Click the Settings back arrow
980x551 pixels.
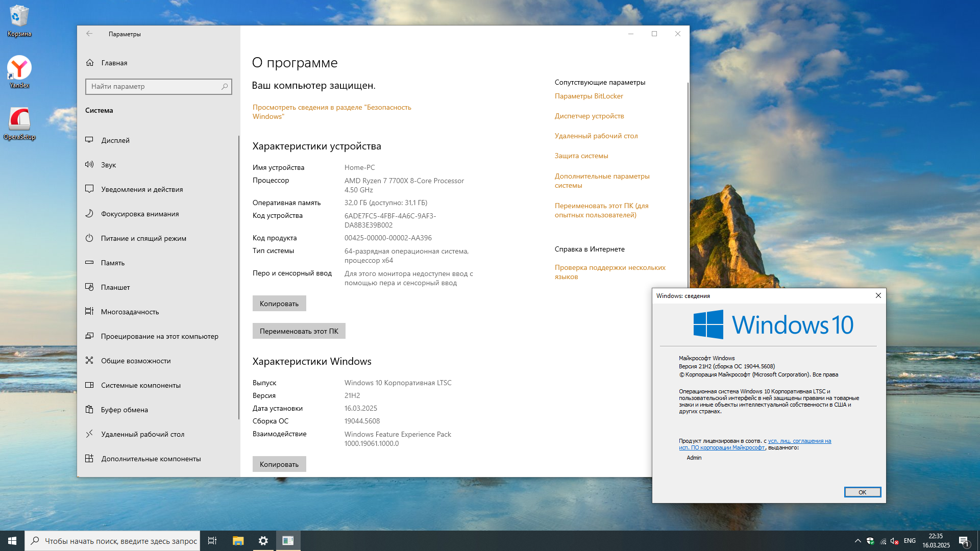tap(89, 34)
